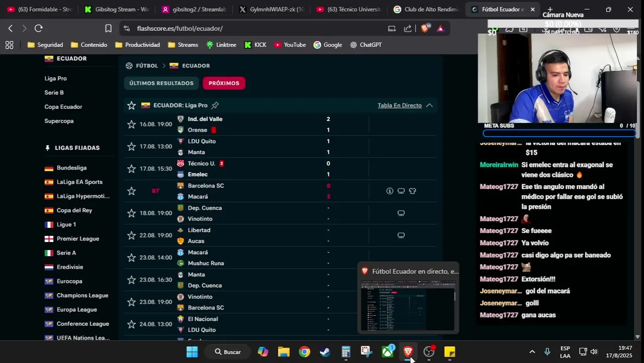644x363 pixels.
Task: Open the share icon in the address bar
Action: point(408,29)
